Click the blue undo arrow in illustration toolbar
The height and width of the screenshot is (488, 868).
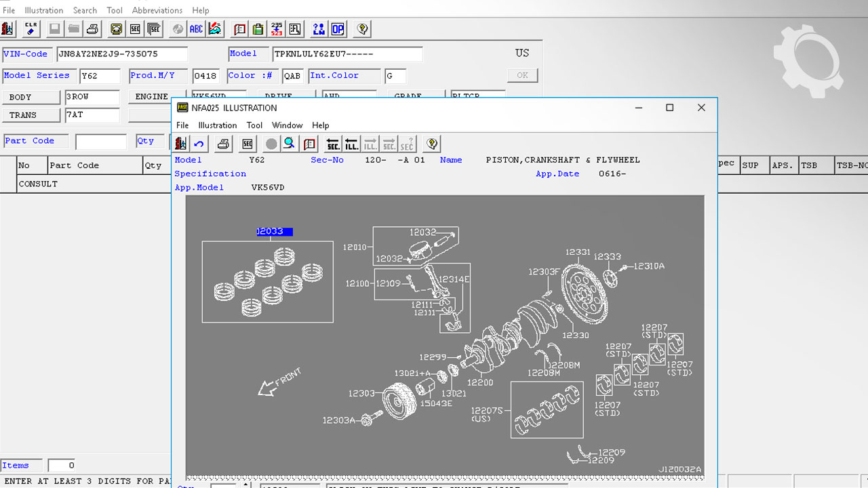(199, 144)
